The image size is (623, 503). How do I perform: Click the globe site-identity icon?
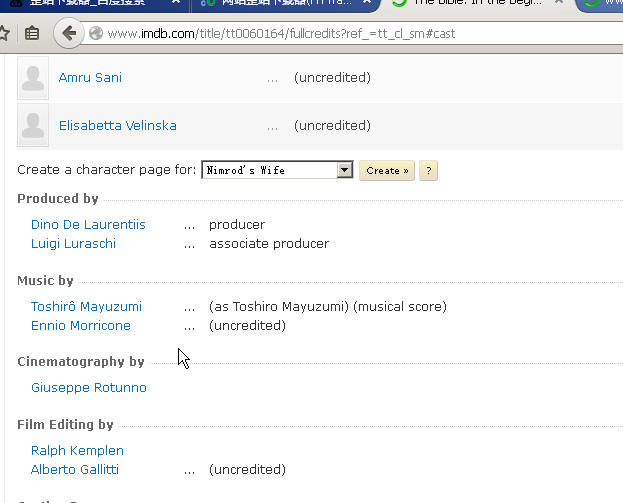click(96, 33)
